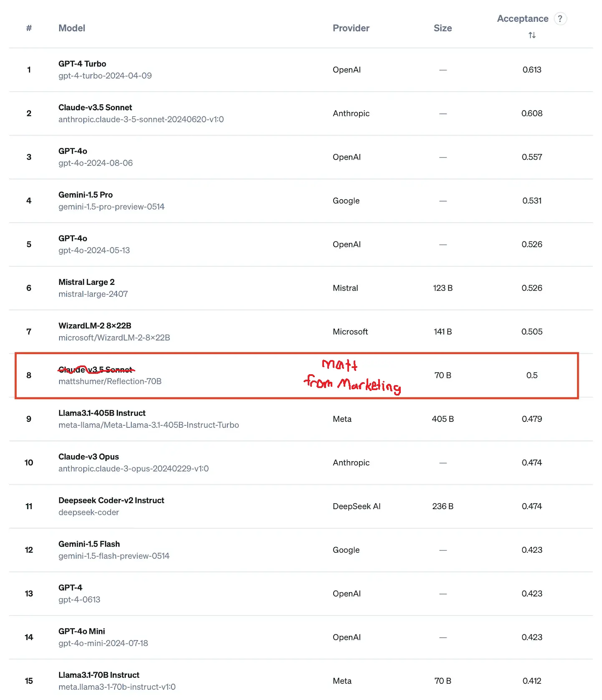The height and width of the screenshot is (700, 602).
Task: Click the rank number column header
Action: tap(29, 28)
